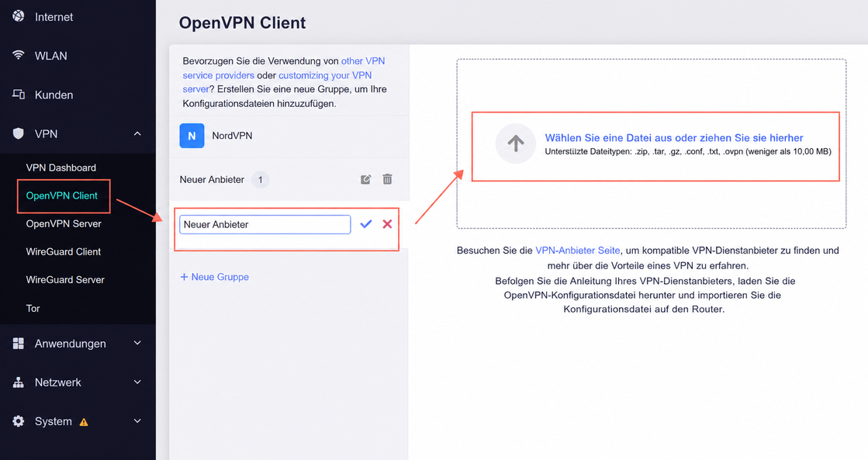This screenshot has height=460, width=868.
Task: Click the Neuer Anbieter count badge 1
Action: tap(260, 180)
